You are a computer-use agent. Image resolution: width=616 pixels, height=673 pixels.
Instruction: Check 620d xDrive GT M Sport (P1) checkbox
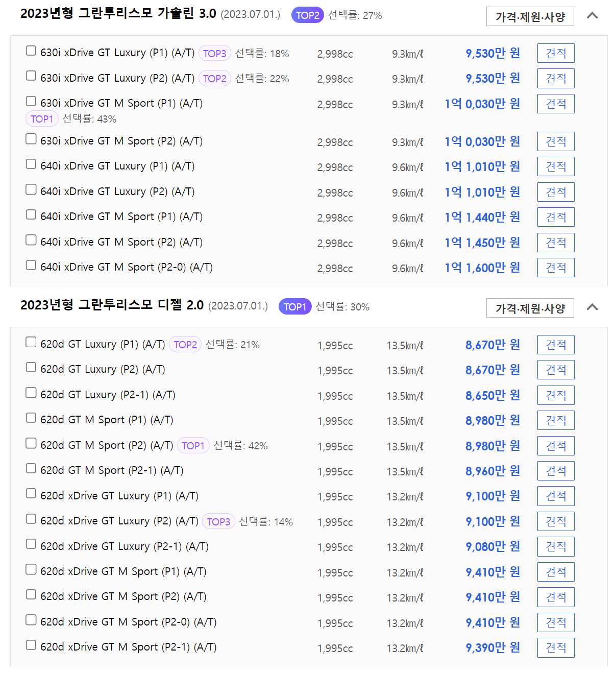point(31,569)
